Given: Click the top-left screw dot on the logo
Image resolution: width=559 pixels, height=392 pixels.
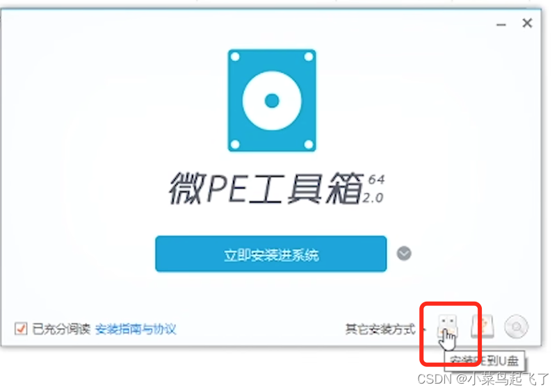Looking at the screenshot, I should click(x=235, y=57).
